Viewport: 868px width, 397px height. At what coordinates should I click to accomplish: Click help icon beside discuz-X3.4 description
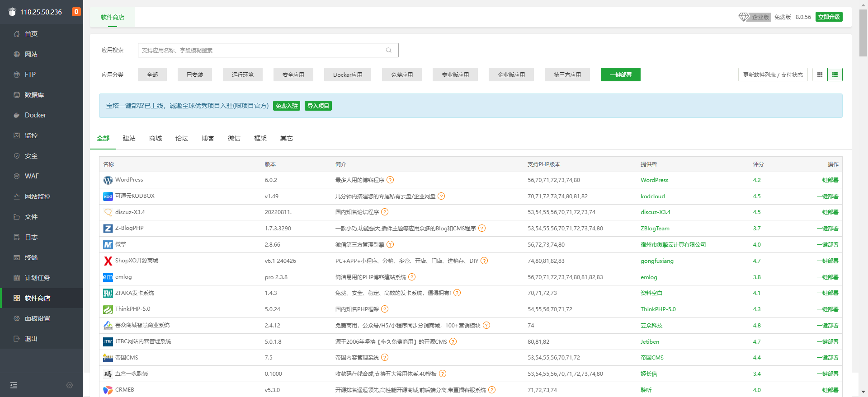click(x=385, y=212)
